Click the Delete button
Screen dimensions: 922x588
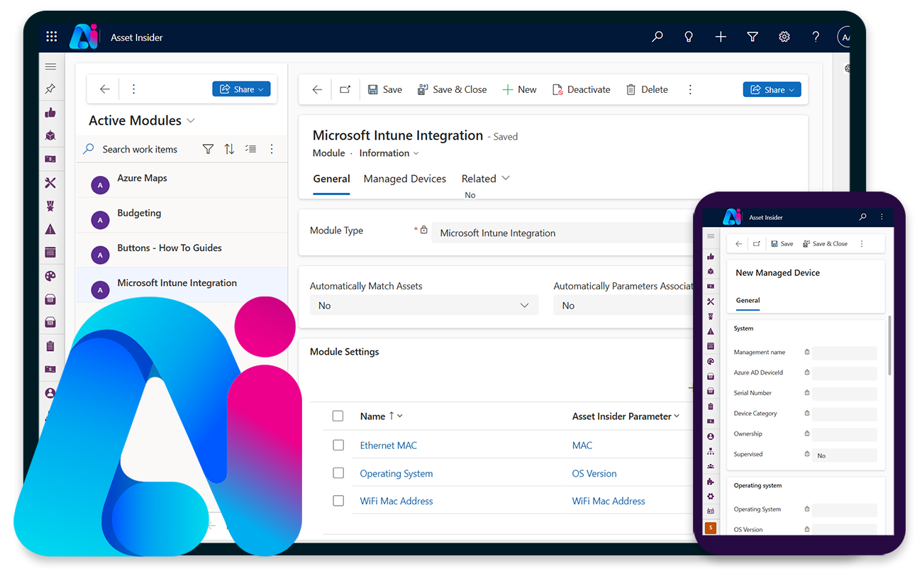[647, 89]
